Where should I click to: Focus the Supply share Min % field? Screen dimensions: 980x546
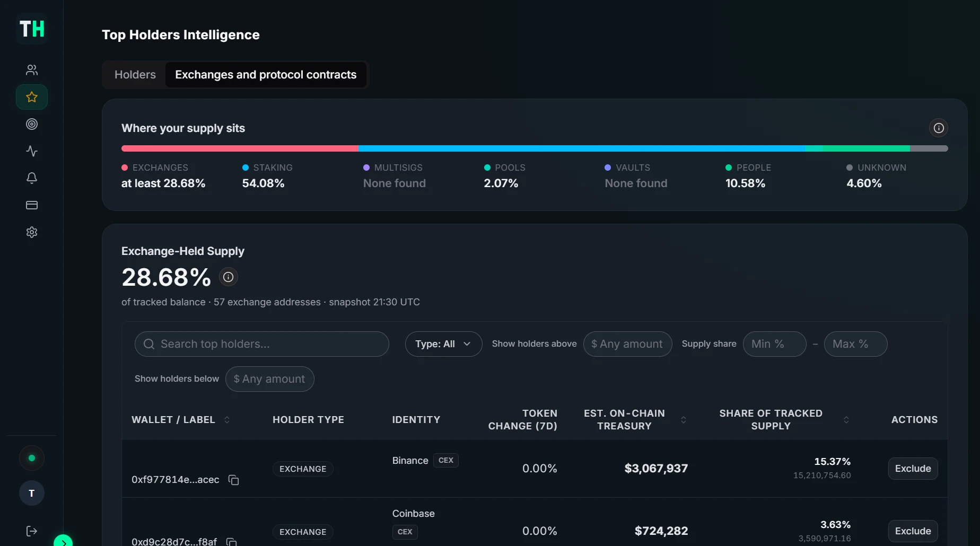click(775, 344)
